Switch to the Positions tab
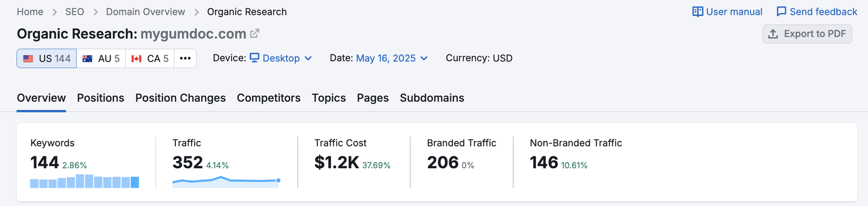Viewport: 868px width, 206px height. [100, 98]
